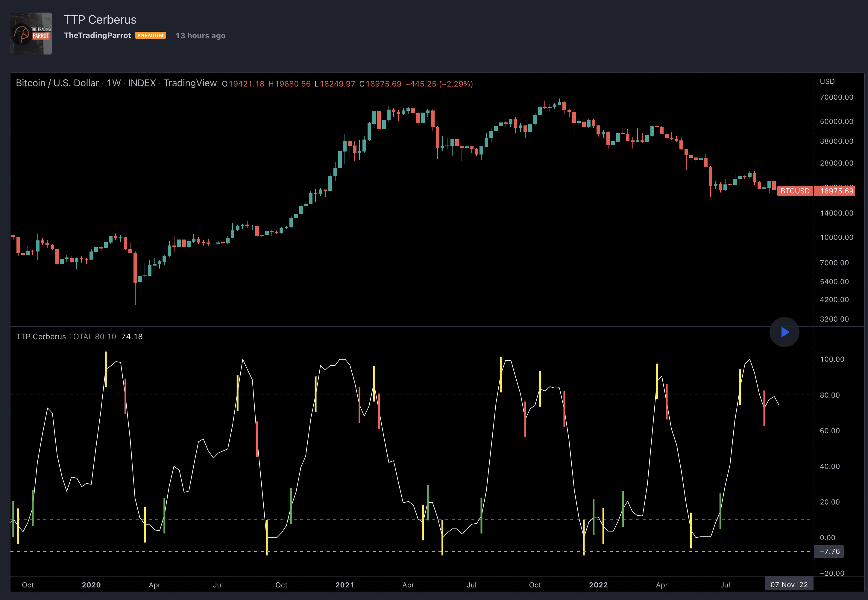868x600 pixels.
Task: Click the 2022 label on time axis
Action: click(x=598, y=585)
